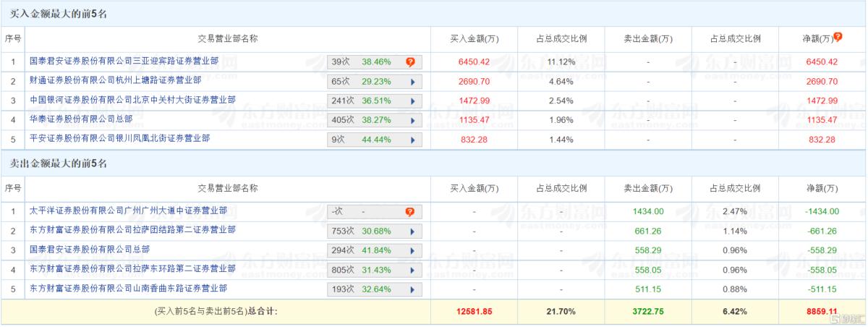
Task: Open 中国银河证券北京中关村大街营业部 link
Action: (x=132, y=99)
